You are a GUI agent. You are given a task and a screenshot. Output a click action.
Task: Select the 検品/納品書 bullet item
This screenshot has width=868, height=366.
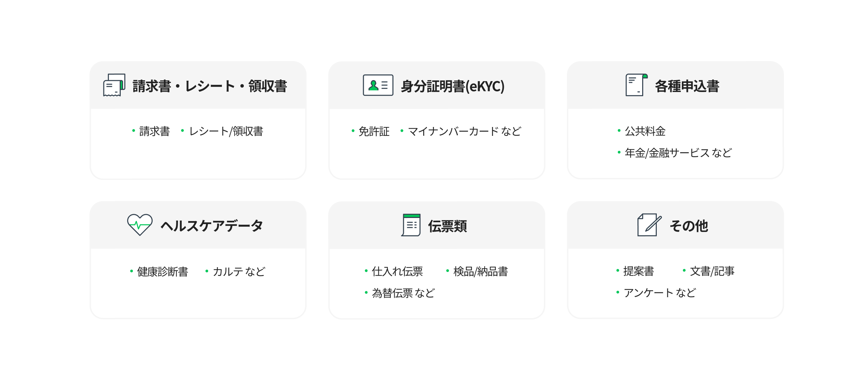coord(480,271)
